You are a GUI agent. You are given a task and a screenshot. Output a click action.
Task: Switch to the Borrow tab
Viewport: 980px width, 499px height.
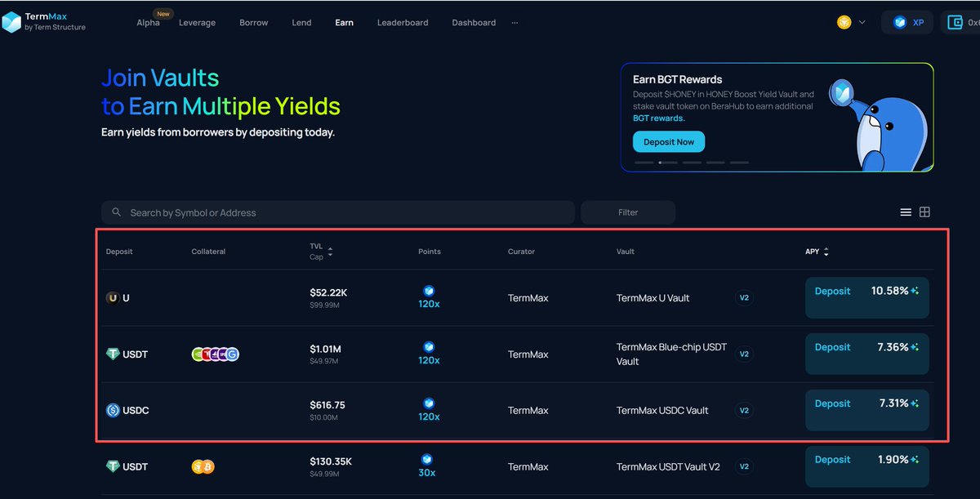pyautogui.click(x=254, y=23)
